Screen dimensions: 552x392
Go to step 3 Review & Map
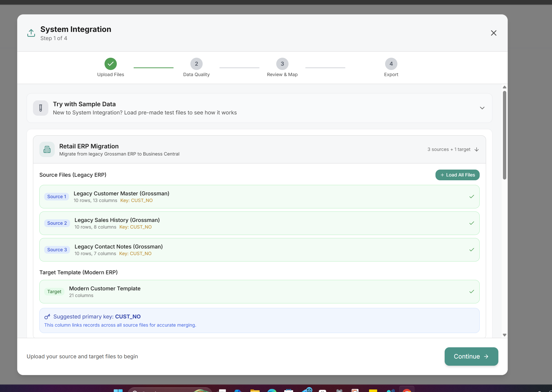(282, 64)
